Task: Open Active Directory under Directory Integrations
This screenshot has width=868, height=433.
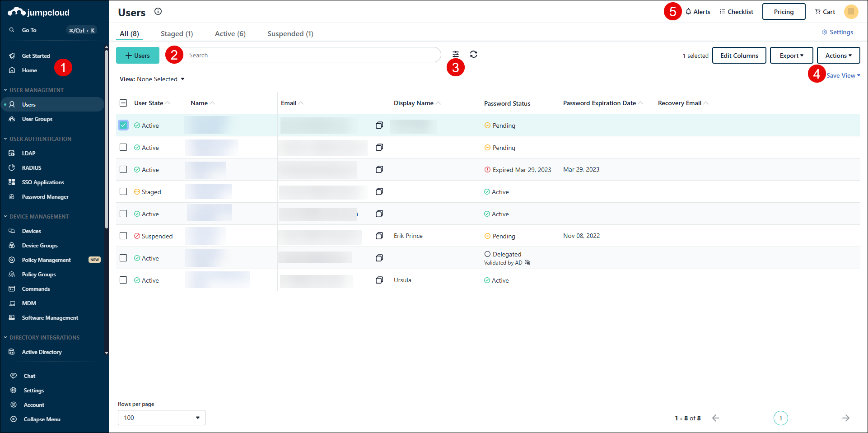Action: [x=42, y=352]
